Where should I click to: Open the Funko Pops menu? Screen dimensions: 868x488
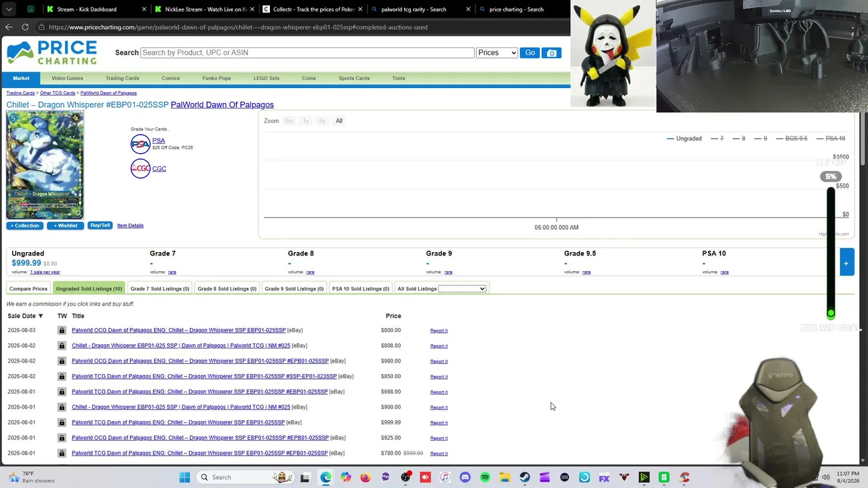216,78
